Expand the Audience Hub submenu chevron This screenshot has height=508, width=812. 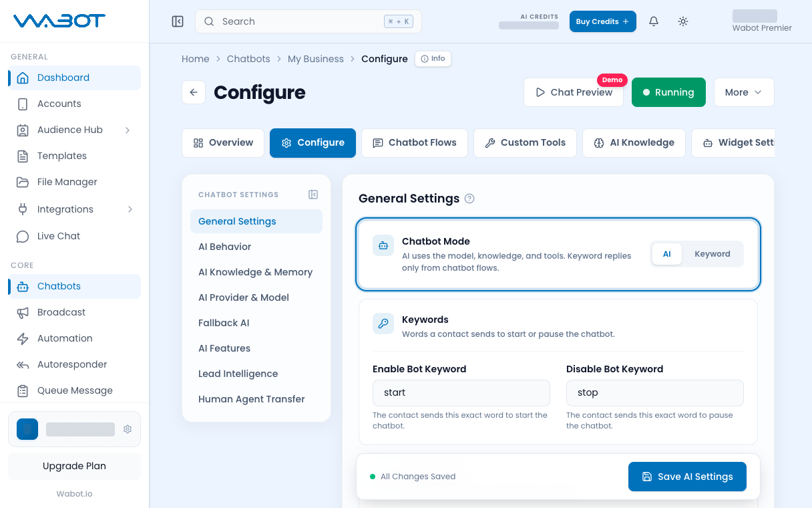click(128, 130)
